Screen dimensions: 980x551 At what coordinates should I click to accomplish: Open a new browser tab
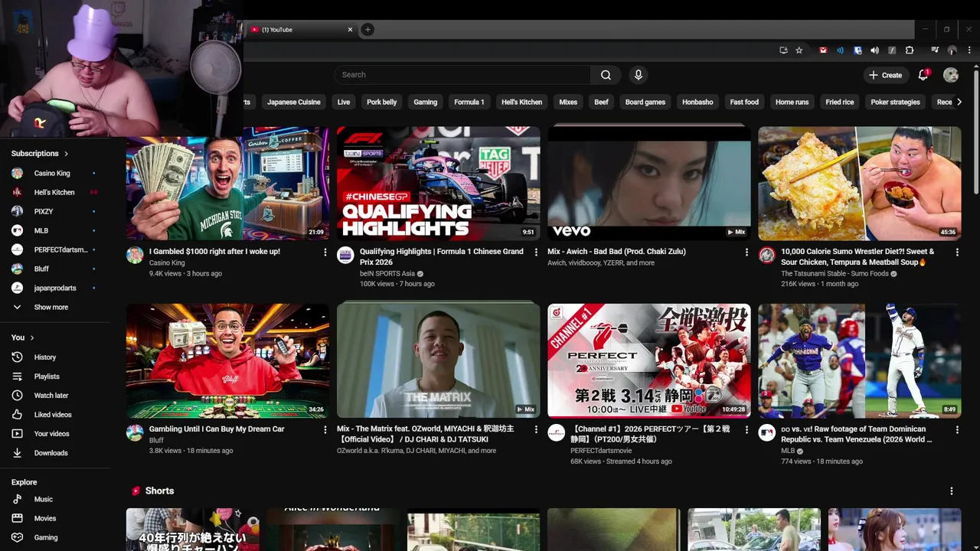point(367,30)
